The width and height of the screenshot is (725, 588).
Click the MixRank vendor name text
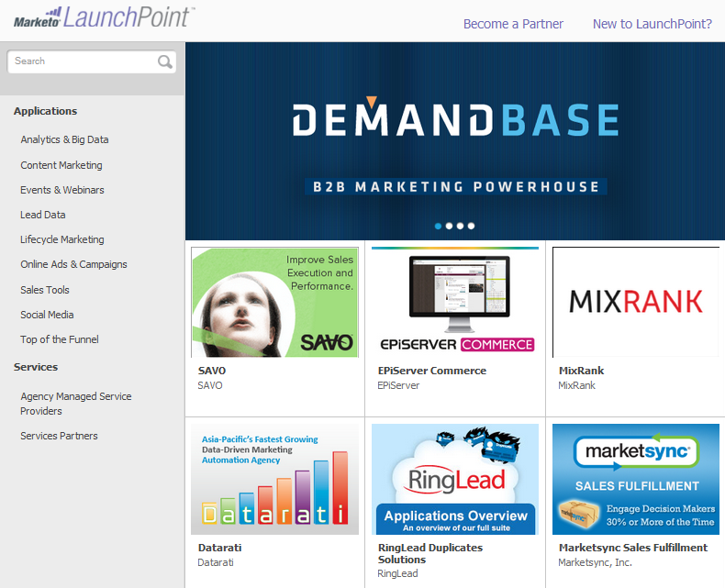(x=576, y=385)
